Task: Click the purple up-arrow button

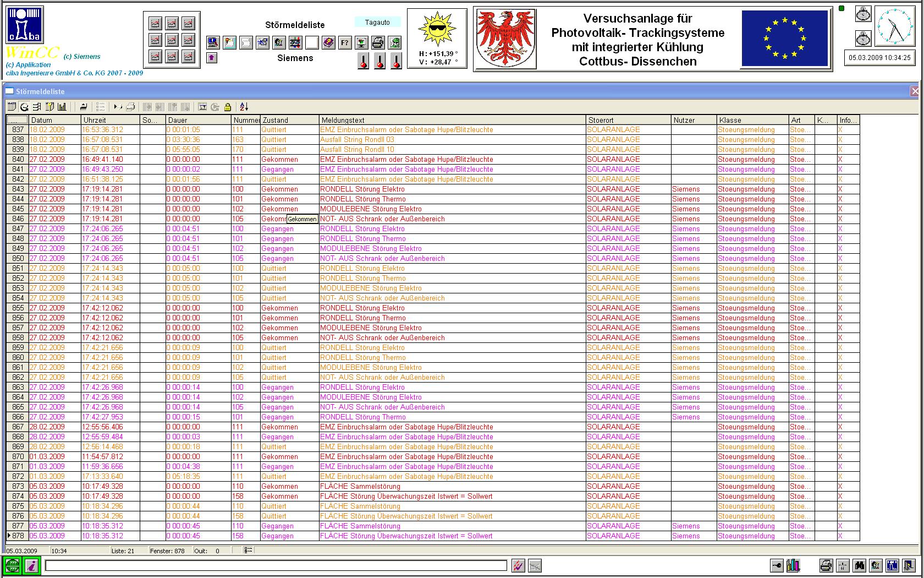Action: (x=212, y=58)
